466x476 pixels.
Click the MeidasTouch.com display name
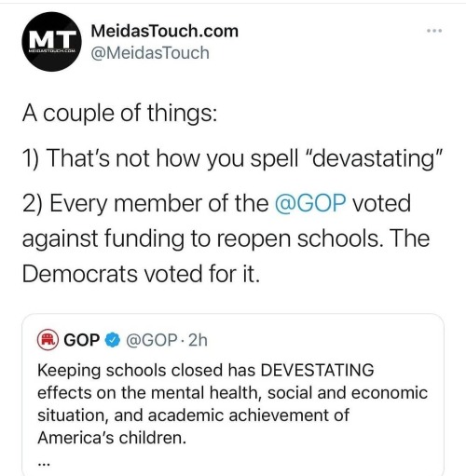pos(165,31)
